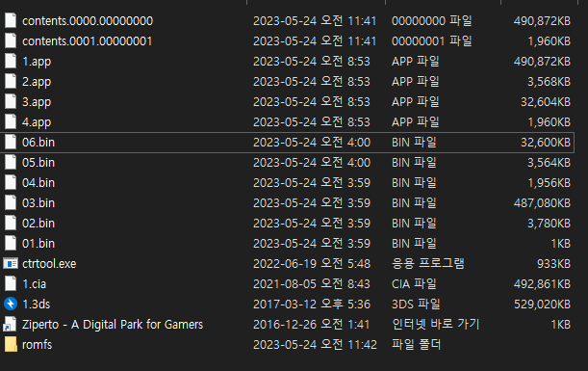Select the 06.bin file name
This screenshot has width=588, height=371.
(38, 143)
